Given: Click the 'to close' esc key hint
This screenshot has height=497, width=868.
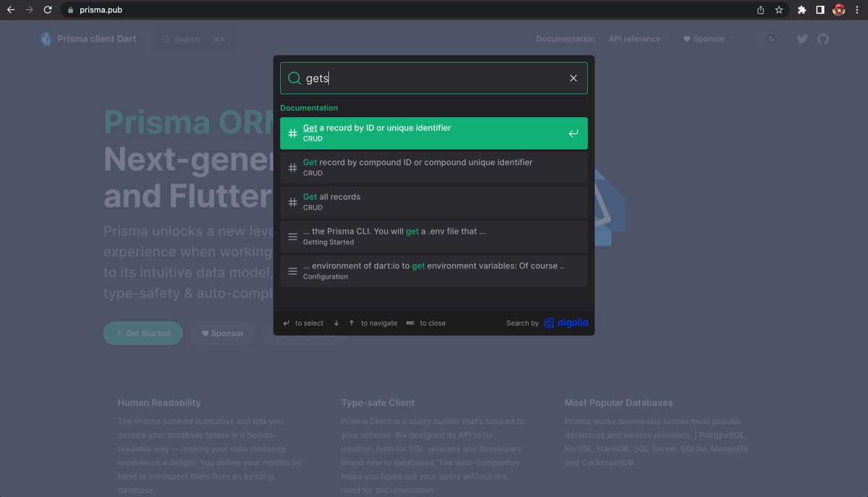Looking at the screenshot, I should [x=426, y=323].
